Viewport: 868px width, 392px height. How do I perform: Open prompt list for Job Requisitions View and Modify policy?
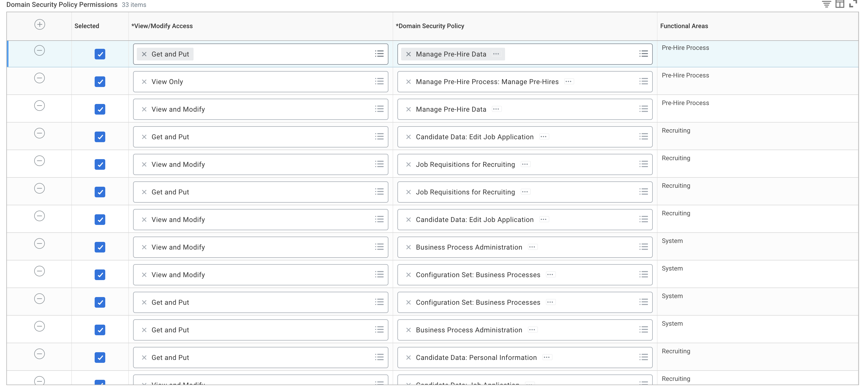(643, 164)
